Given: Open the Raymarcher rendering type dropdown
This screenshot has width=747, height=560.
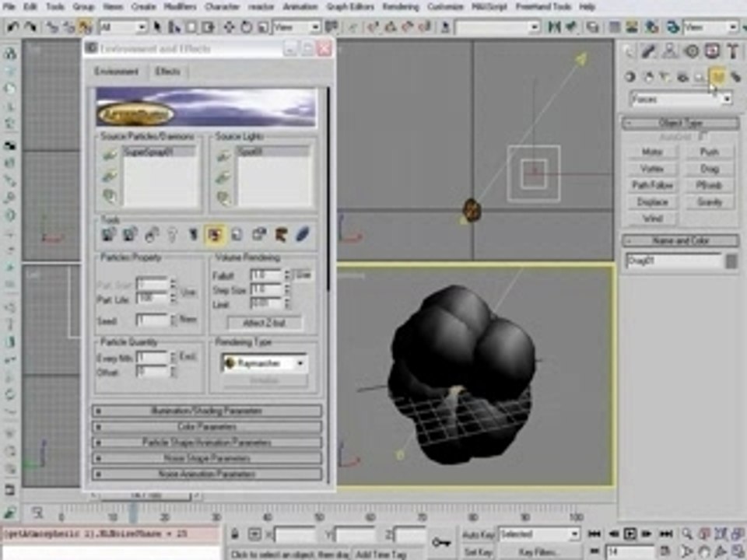Looking at the screenshot, I should (x=265, y=363).
